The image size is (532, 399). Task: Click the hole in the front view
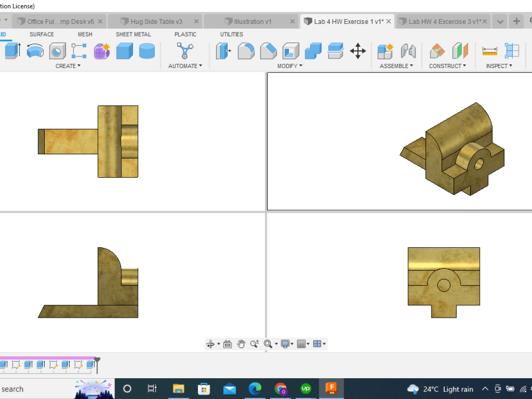444,285
